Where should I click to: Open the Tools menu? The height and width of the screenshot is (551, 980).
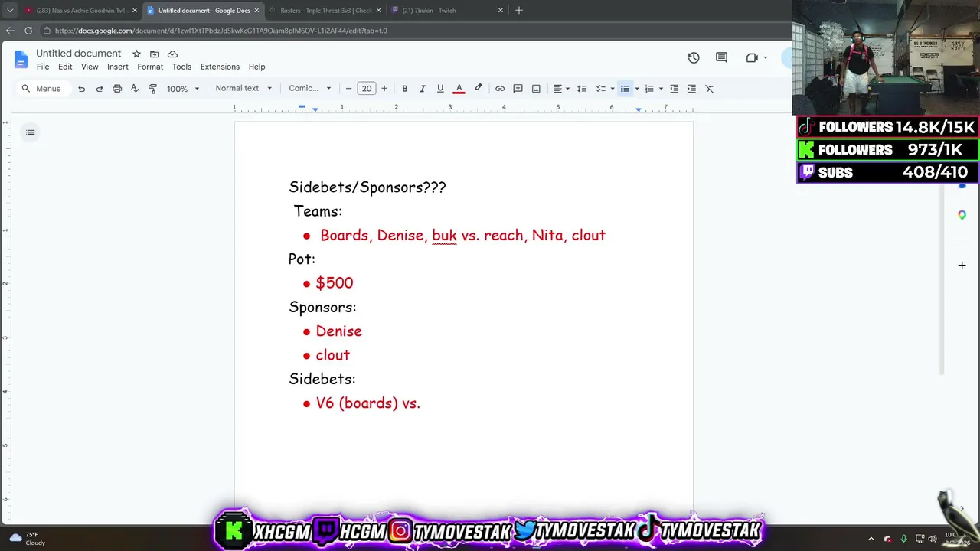pos(181,67)
